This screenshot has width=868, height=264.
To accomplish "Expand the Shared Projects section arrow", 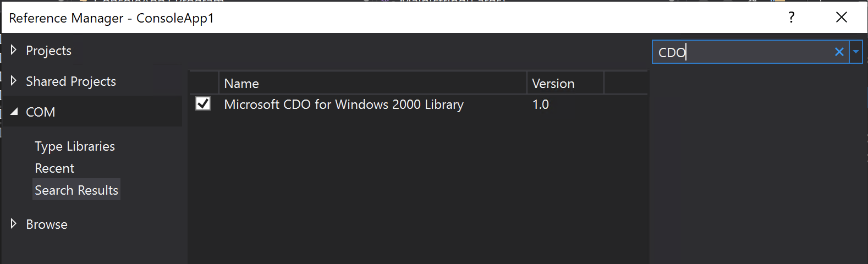I will pyautogui.click(x=14, y=81).
